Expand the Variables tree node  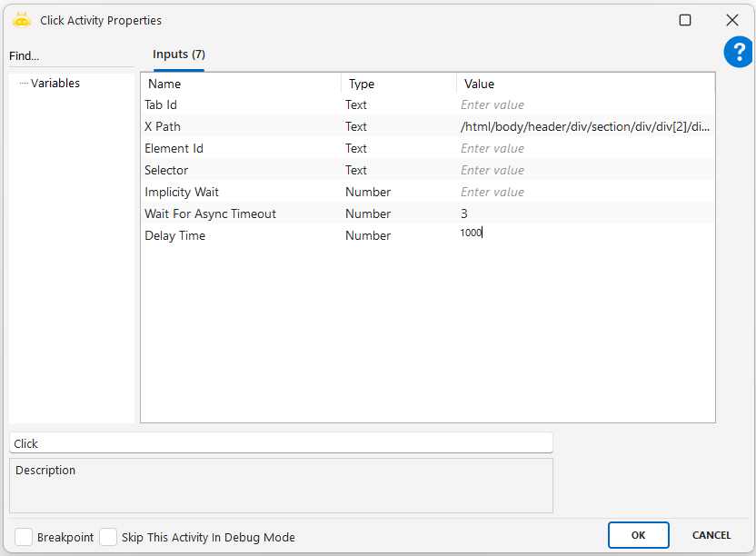55,84
